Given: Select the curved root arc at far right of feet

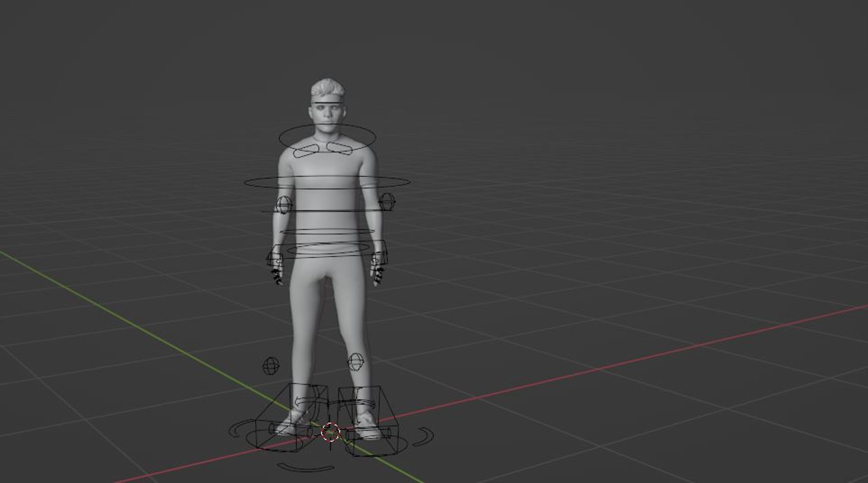Looking at the screenshot, I should (x=424, y=436).
